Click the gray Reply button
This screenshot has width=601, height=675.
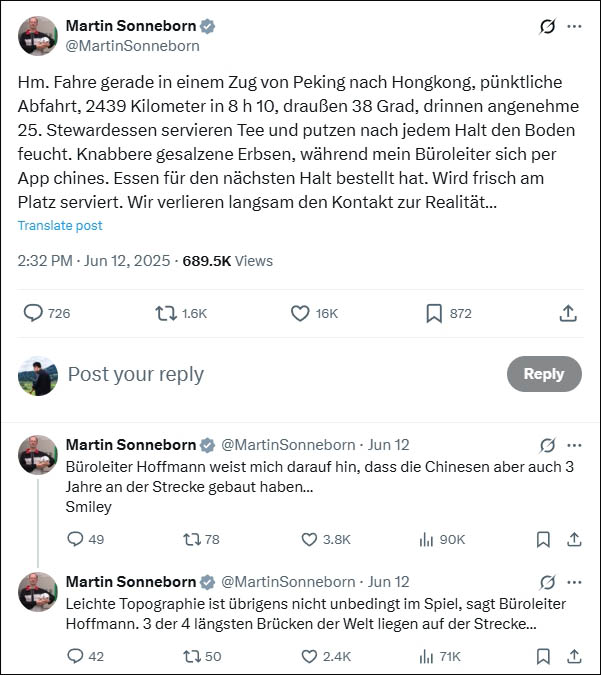point(544,374)
